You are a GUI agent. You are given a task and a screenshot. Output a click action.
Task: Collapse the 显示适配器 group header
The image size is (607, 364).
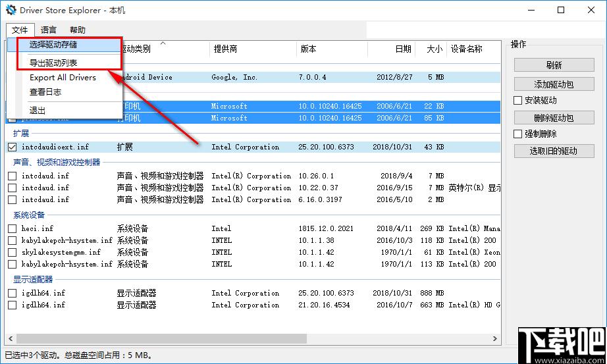click(x=33, y=280)
